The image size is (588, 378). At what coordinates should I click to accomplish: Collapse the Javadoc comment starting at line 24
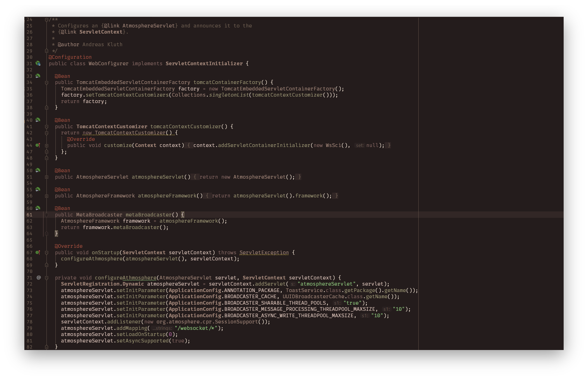(46, 19)
